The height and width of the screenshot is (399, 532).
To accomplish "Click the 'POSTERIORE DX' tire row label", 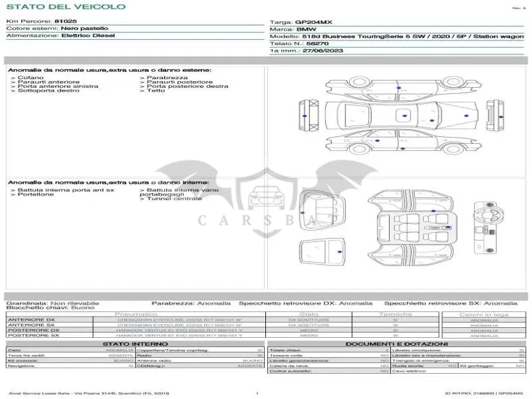I will (33, 330).
